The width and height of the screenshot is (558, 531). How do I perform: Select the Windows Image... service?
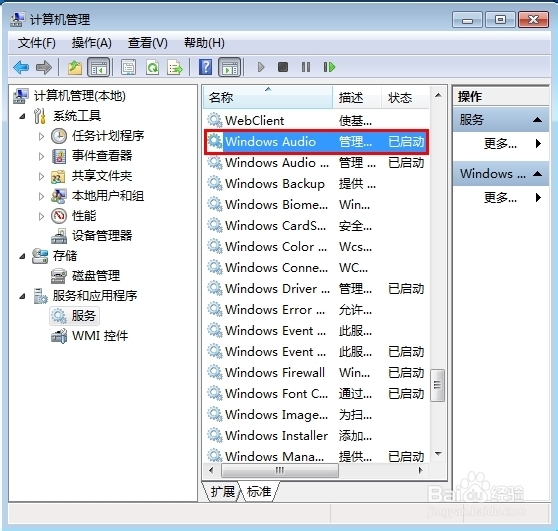tap(317, 414)
